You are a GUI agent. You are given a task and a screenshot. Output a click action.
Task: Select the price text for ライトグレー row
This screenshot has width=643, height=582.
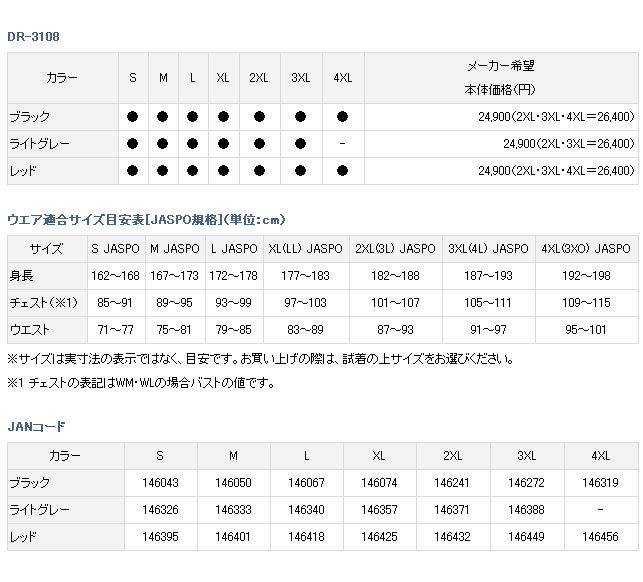pyautogui.click(x=569, y=144)
